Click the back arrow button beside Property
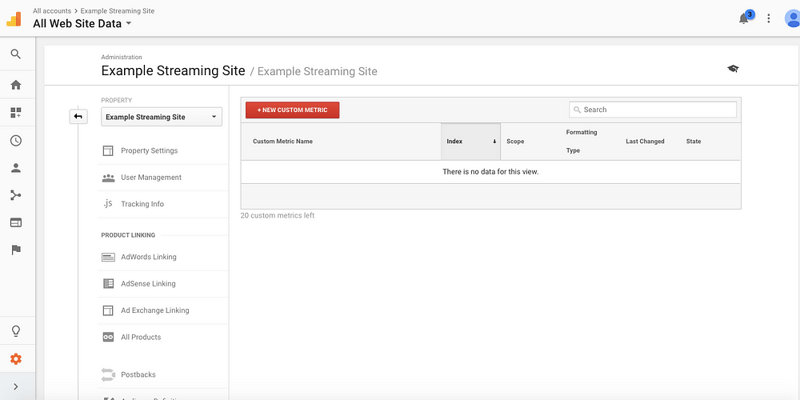Image resolution: width=800 pixels, height=400 pixels. coord(78,116)
